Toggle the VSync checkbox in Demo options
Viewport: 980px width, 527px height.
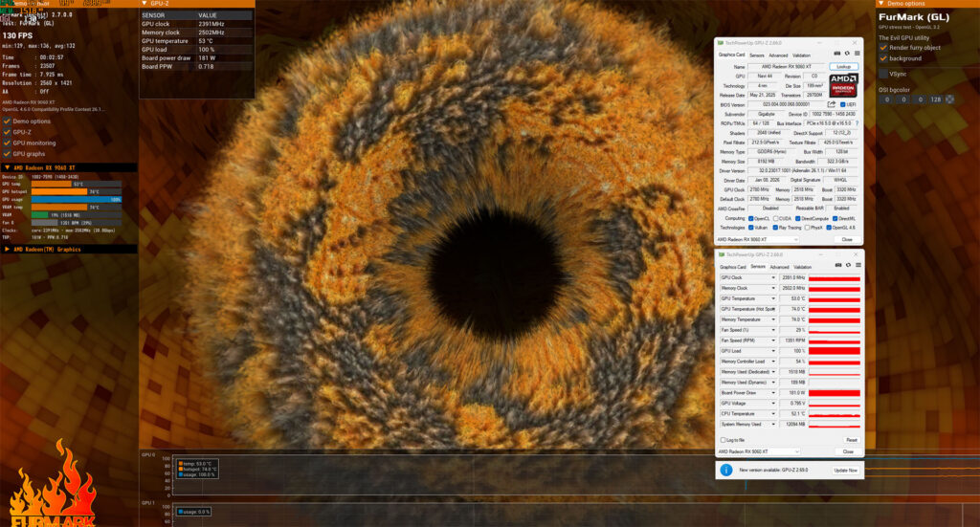point(884,74)
